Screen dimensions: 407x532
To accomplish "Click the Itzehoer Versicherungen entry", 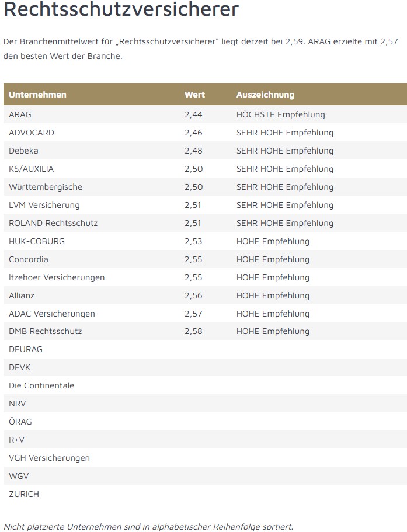I will click(x=57, y=277).
